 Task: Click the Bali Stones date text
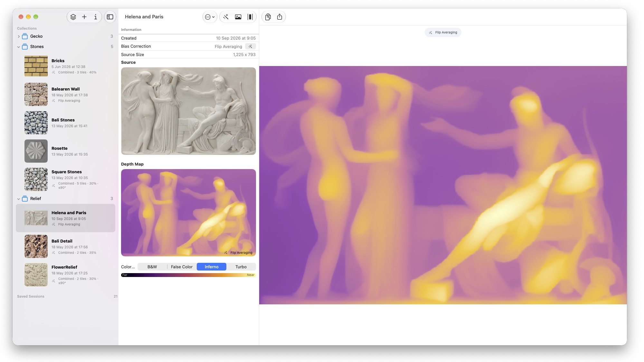(x=69, y=126)
